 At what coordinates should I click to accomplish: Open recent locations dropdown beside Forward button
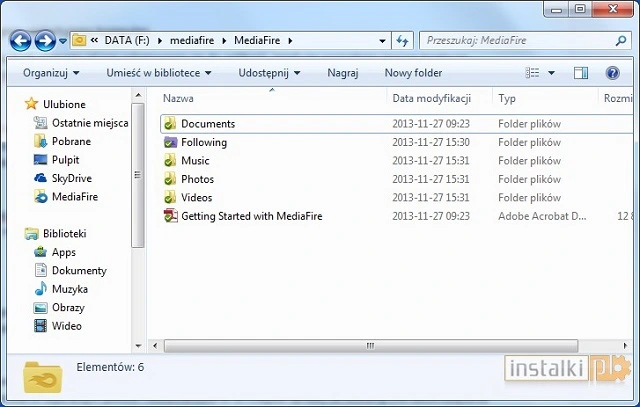click(x=63, y=41)
